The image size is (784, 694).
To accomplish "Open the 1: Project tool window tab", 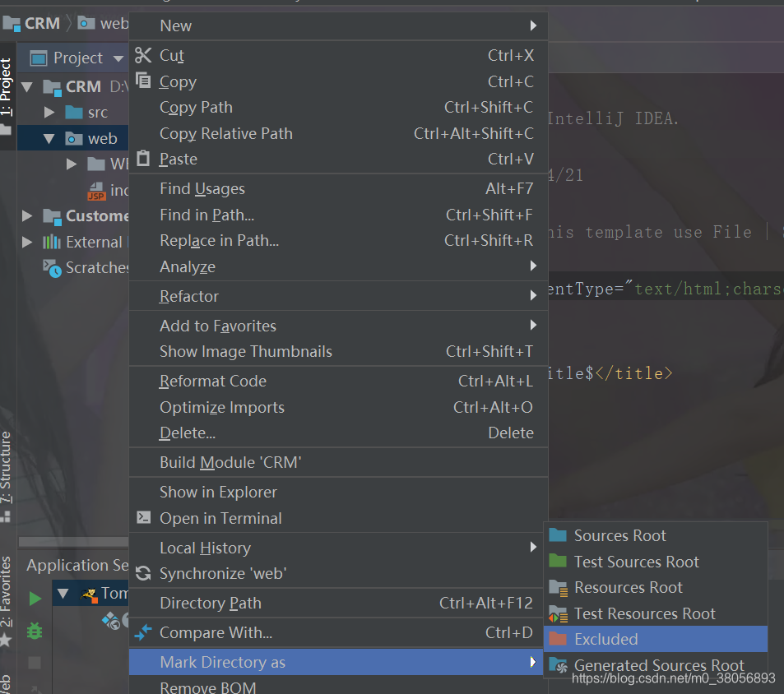I will tap(7, 96).
